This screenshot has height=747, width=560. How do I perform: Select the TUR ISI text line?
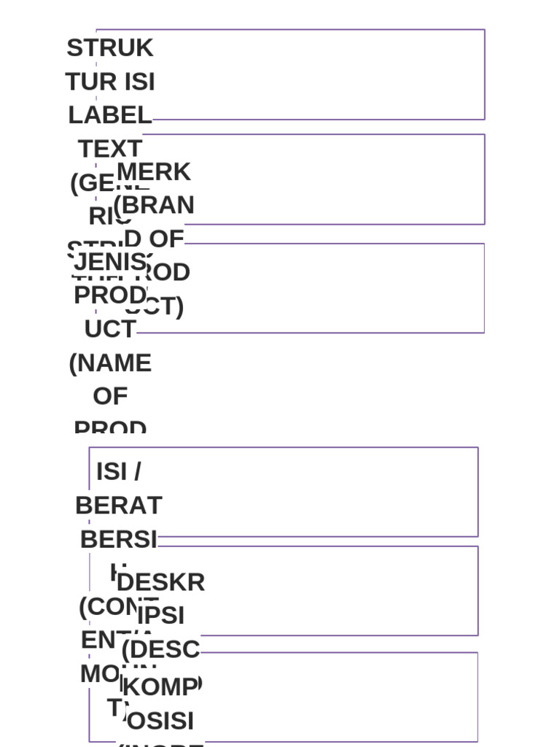pyautogui.click(x=110, y=82)
